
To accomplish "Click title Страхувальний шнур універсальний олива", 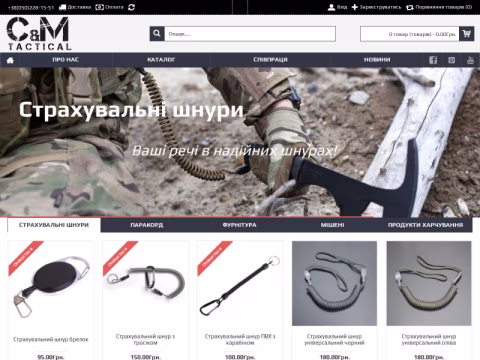I will pos(429,339).
